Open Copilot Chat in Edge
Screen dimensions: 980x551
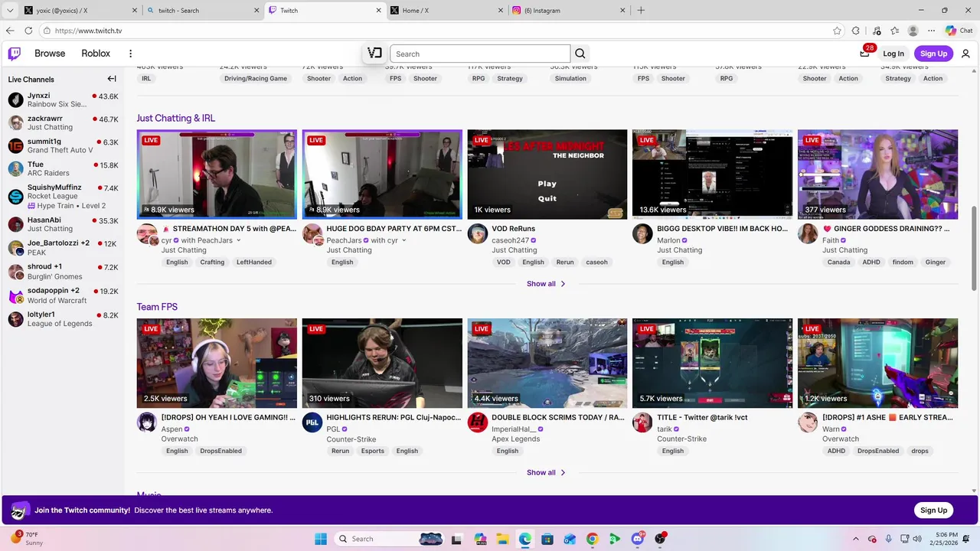pyautogui.click(x=960, y=31)
